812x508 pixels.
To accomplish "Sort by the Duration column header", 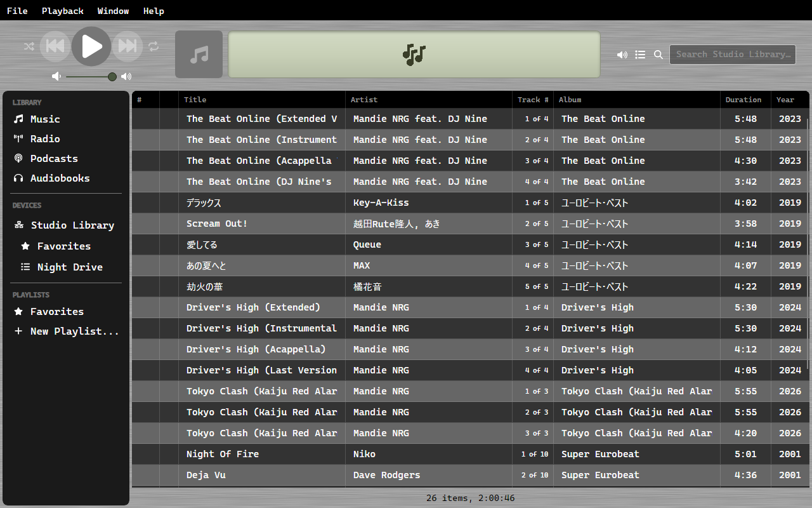I will tap(745, 100).
